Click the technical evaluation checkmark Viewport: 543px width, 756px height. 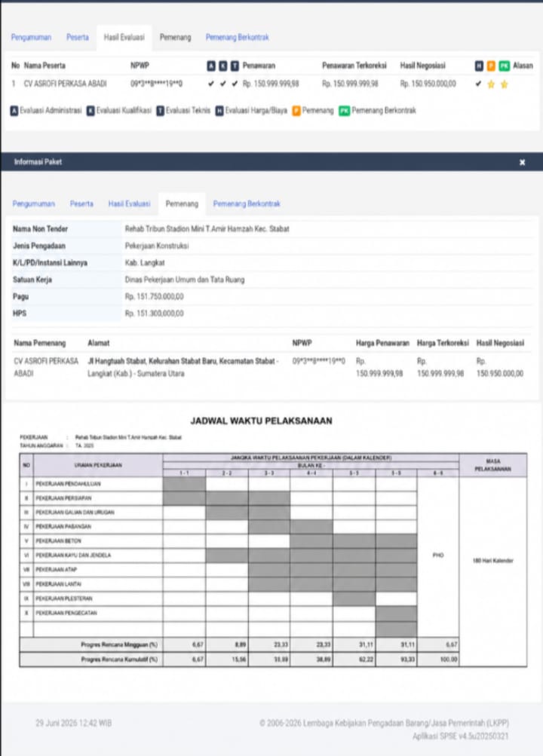coord(235,84)
